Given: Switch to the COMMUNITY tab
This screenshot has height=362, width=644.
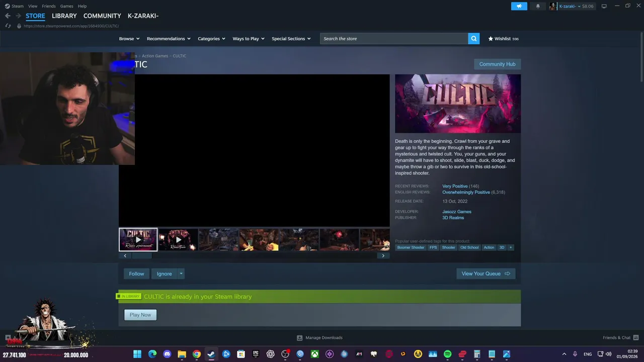Looking at the screenshot, I should point(102,16).
